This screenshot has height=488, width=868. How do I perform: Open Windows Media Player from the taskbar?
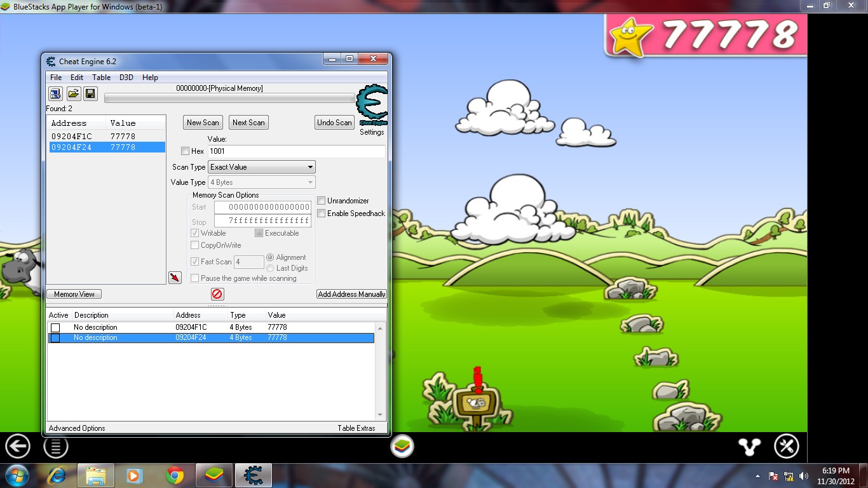point(135,475)
